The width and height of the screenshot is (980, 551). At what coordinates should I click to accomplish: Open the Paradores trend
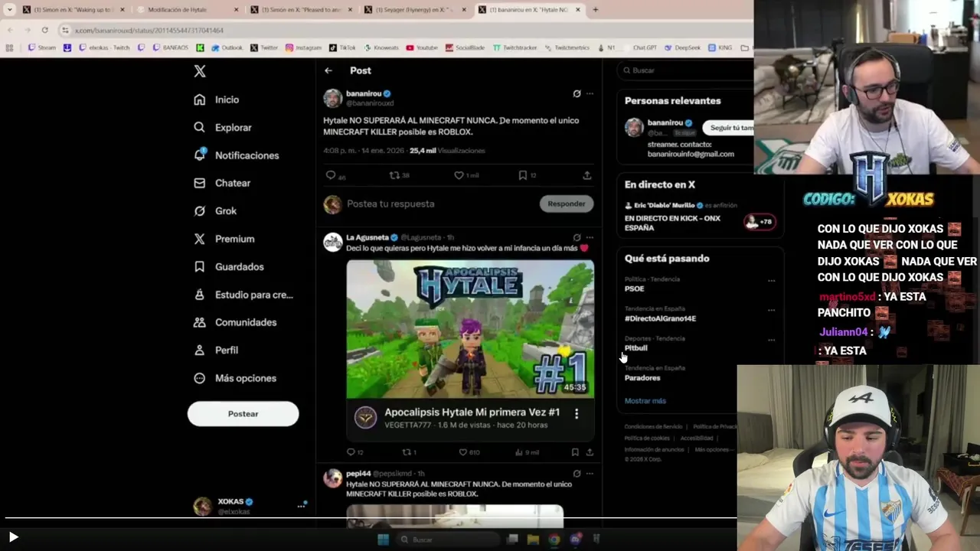click(642, 378)
